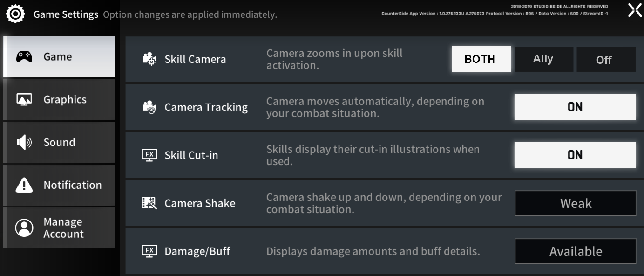Viewport: 644px width, 276px height.
Task: Choose BOTH for Skill Camera
Action: click(481, 59)
